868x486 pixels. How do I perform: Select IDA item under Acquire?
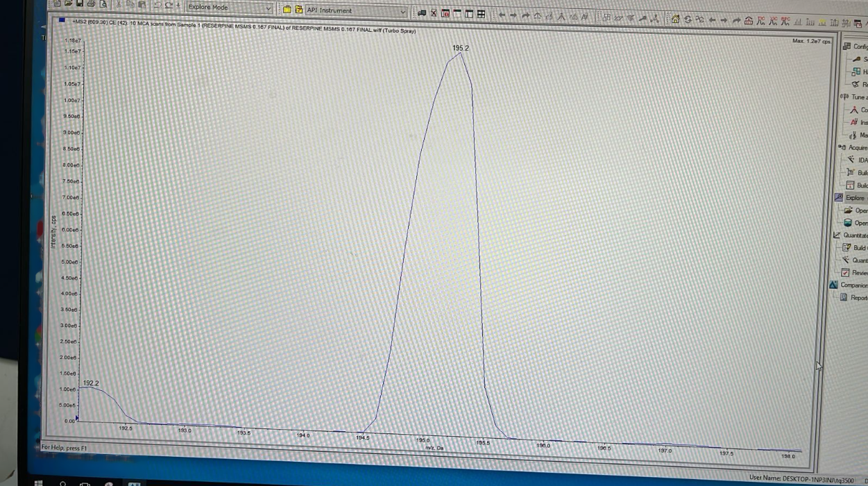coord(858,160)
